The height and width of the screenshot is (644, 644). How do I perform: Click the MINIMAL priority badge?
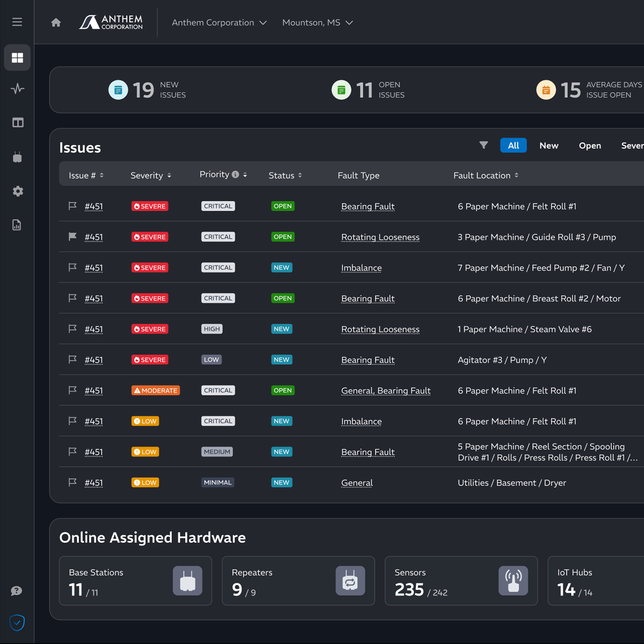218,482
